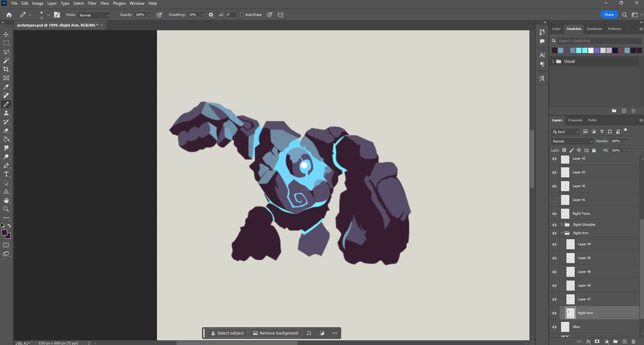Image resolution: width=644 pixels, height=345 pixels.
Task: Click the Select subject button
Action: tap(227, 333)
